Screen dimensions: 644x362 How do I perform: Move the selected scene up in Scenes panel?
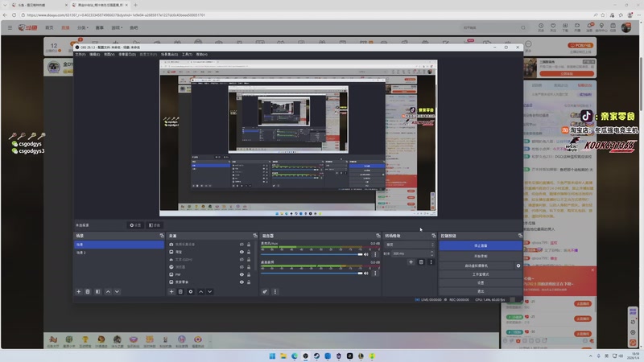click(108, 291)
